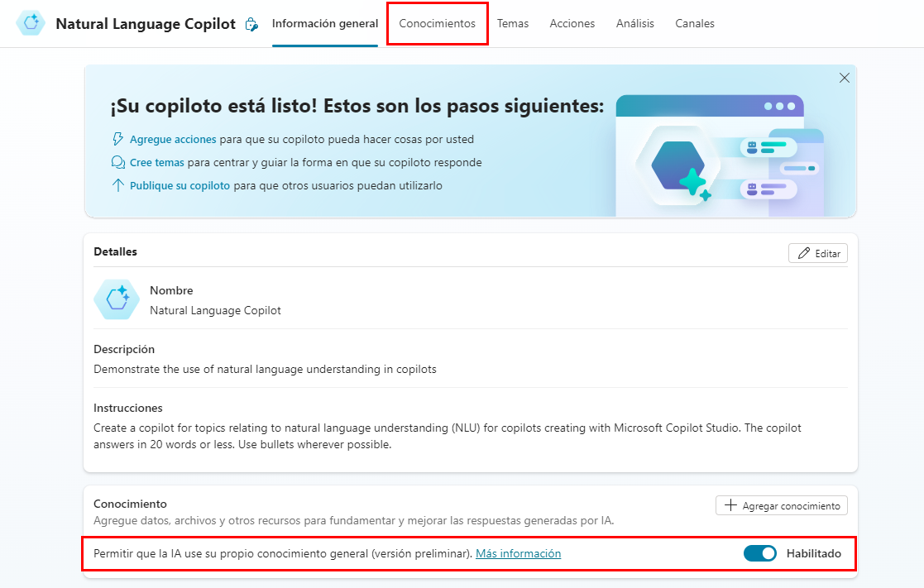Viewport: 924px width, 588px height.
Task: Click the chat bubble icon beside Cree temas
Action: pos(117,163)
